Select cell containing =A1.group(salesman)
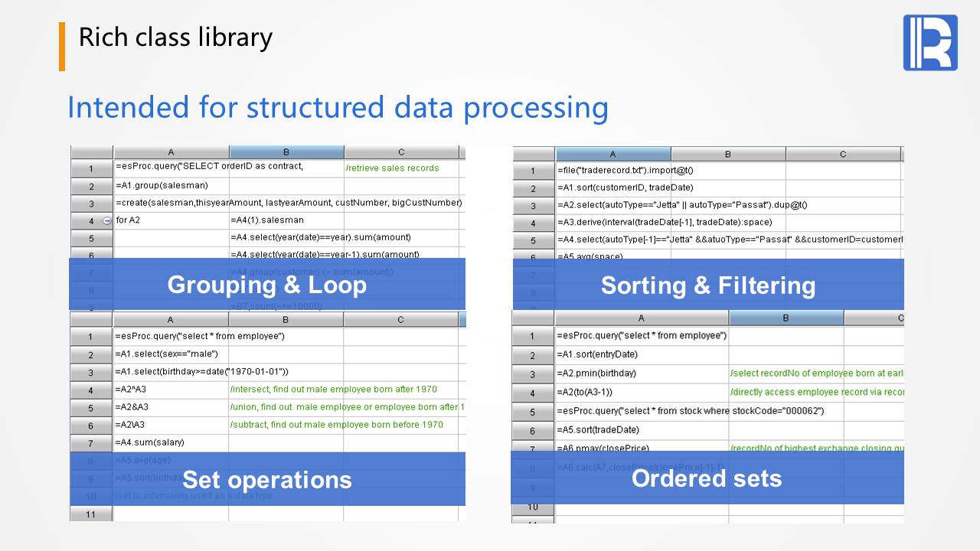Image resolution: width=980 pixels, height=551 pixels. tap(171, 186)
